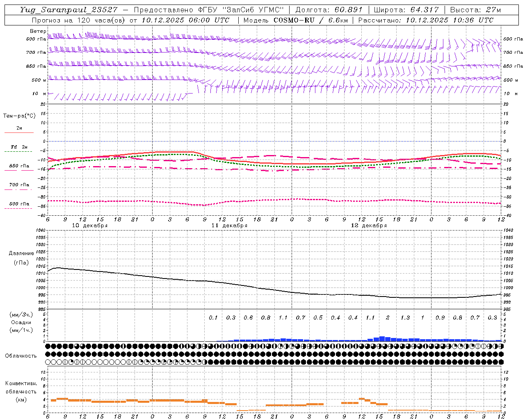
Task: Click the 0.6 precipitation value
Action: 248,318
